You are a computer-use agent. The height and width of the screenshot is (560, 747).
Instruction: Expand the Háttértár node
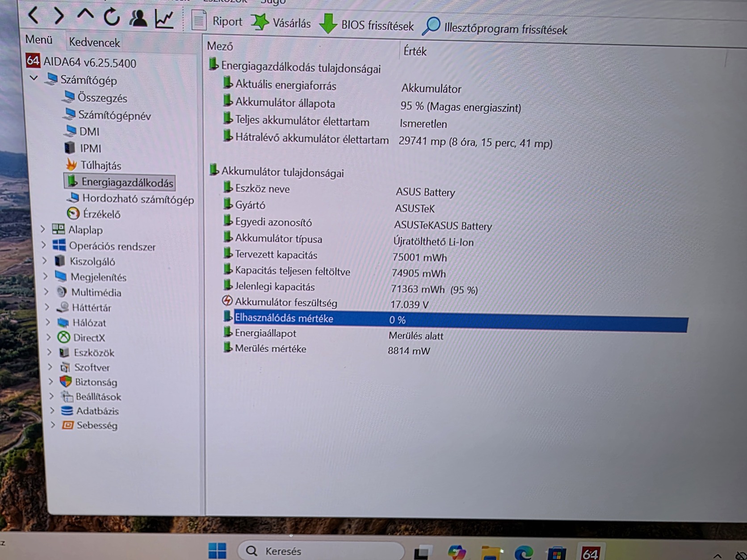pos(47,307)
